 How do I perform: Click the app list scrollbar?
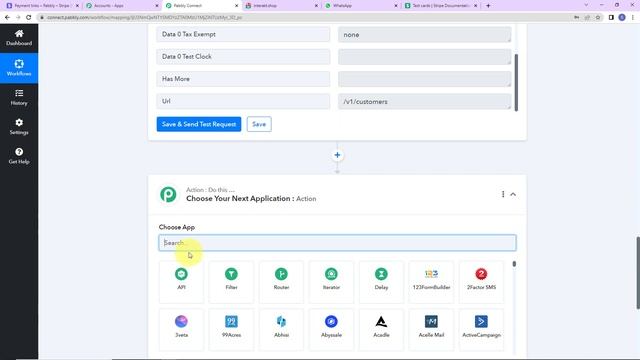(x=514, y=264)
